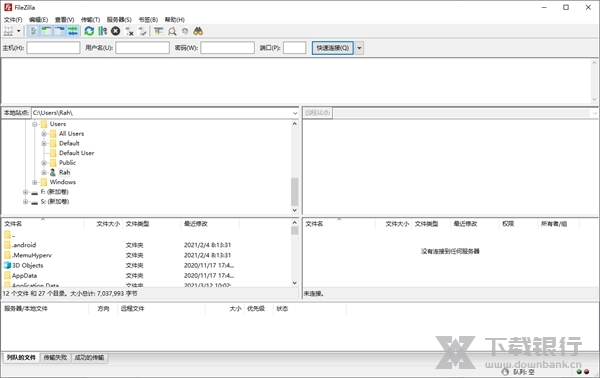Switch to the 传输失败 tab
This screenshot has width=600, height=378.
(55, 358)
